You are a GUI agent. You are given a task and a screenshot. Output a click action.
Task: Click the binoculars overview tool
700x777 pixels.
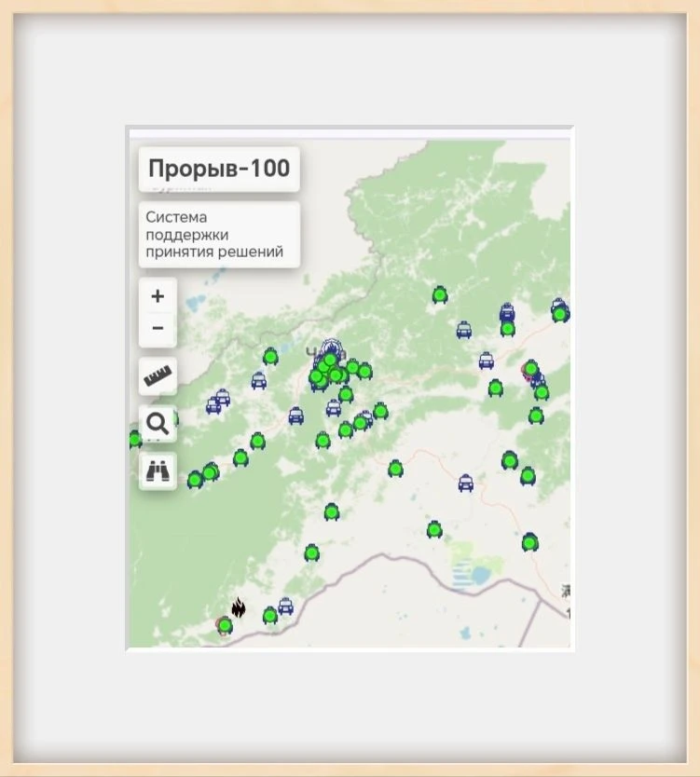click(158, 471)
